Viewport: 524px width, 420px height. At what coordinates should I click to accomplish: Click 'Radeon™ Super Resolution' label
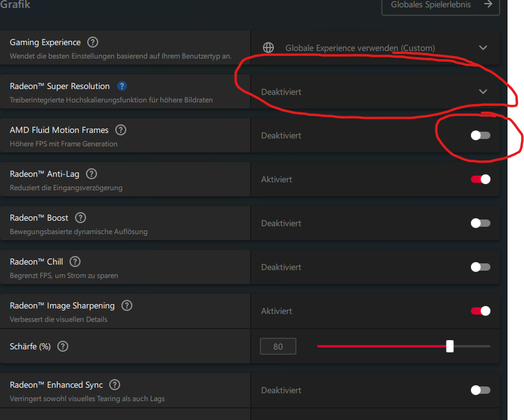tap(60, 86)
